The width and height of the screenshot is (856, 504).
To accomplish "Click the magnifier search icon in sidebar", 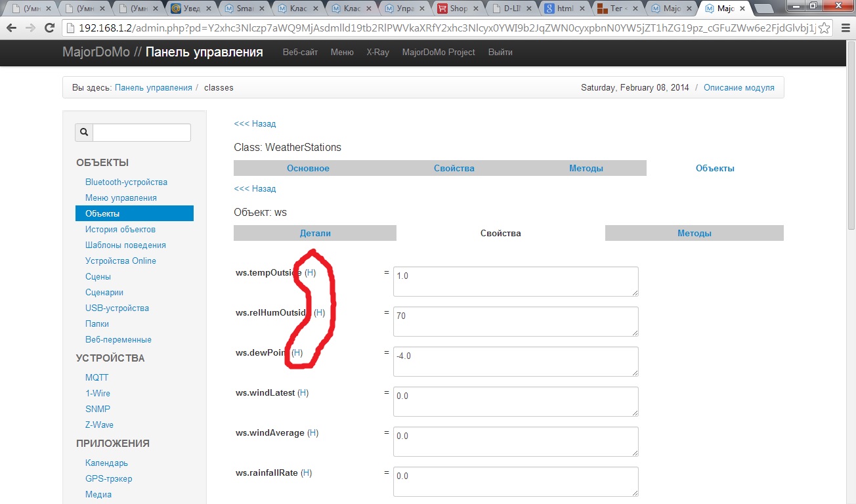I will click(x=84, y=133).
